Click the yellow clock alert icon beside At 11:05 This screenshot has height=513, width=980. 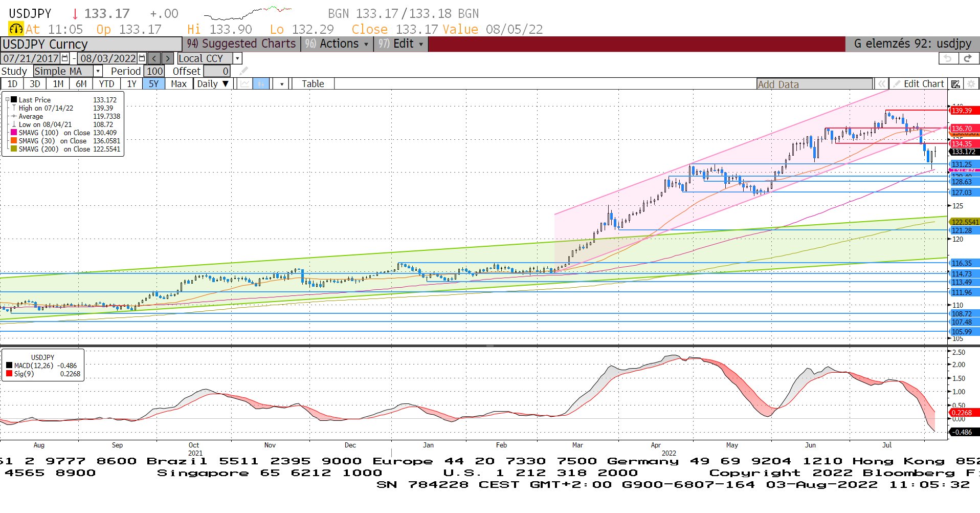click(16, 29)
